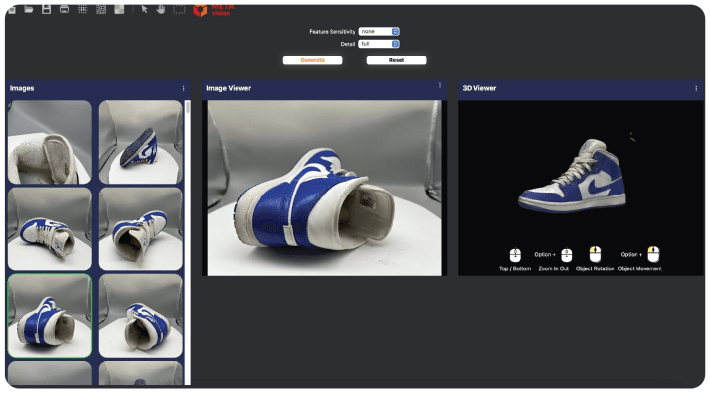This screenshot has width=710, height=393.
Task: Select the green-highlighted shoe thumbnail
Action: 50,316
